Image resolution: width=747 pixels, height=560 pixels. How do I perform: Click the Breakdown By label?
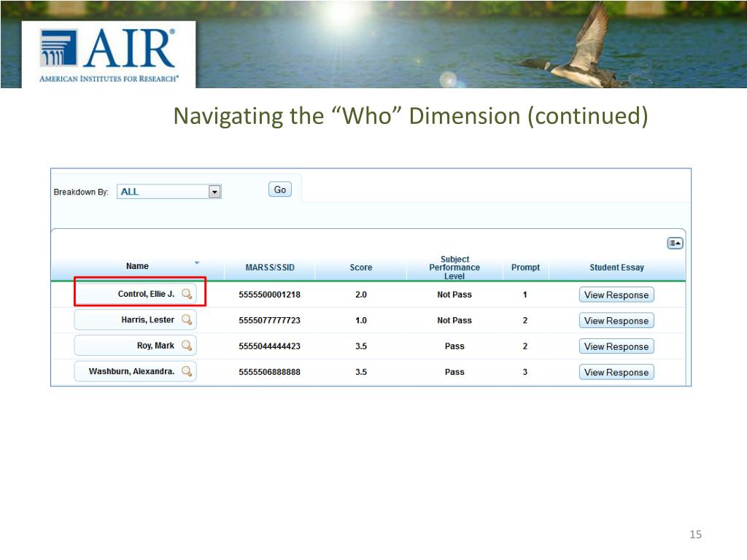pyautogui.click(x=81, y=192)
